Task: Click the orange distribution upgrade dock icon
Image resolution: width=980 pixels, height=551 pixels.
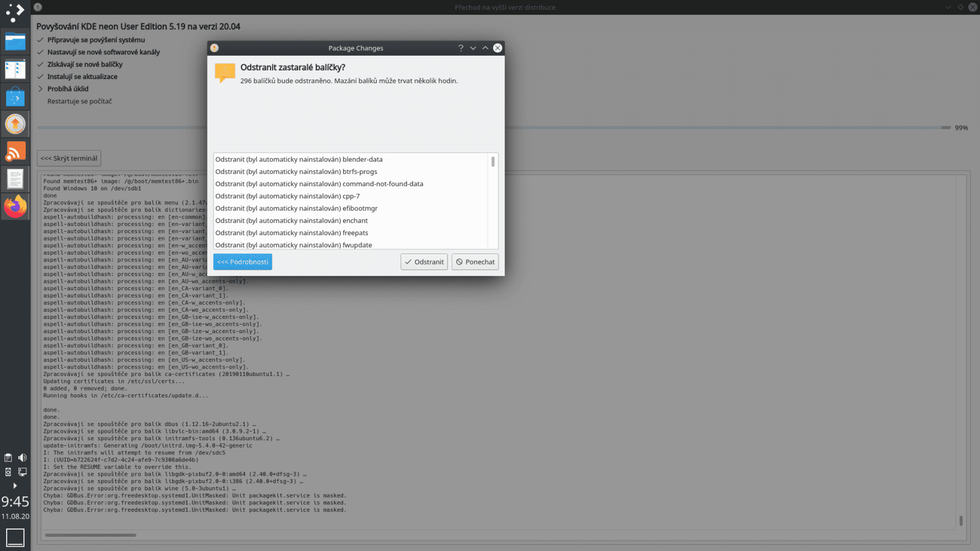Action: click(x=15, y=124)
